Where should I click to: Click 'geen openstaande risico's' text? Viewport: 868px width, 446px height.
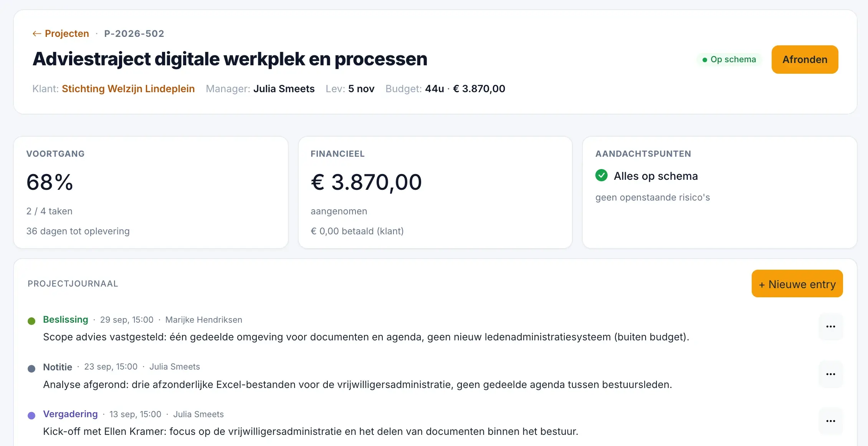point(653,197)
